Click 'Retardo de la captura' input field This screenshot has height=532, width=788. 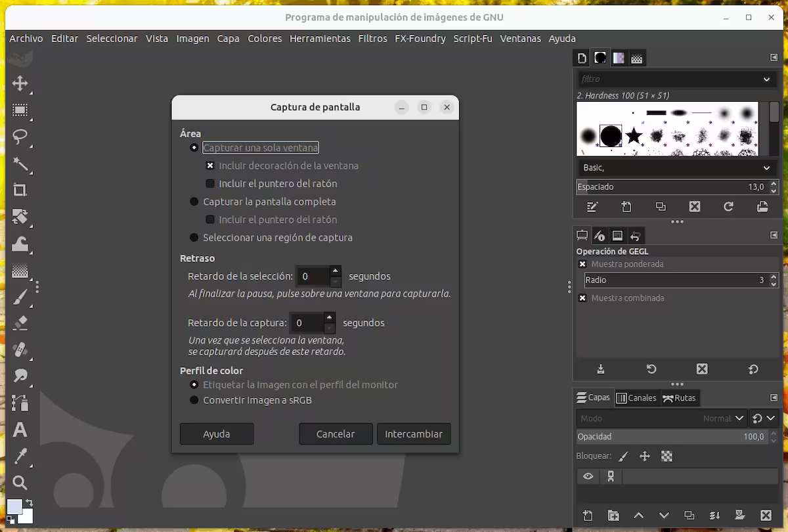pos(306,323)
